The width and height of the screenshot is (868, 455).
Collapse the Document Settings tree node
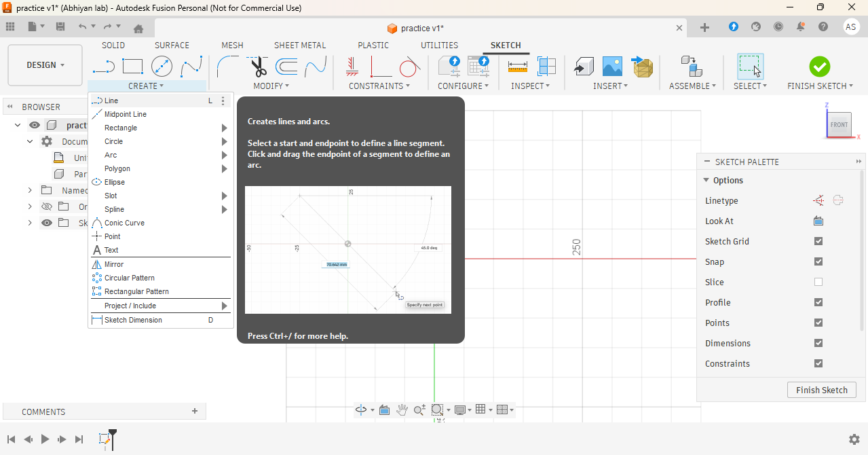(x=30, y=141)
